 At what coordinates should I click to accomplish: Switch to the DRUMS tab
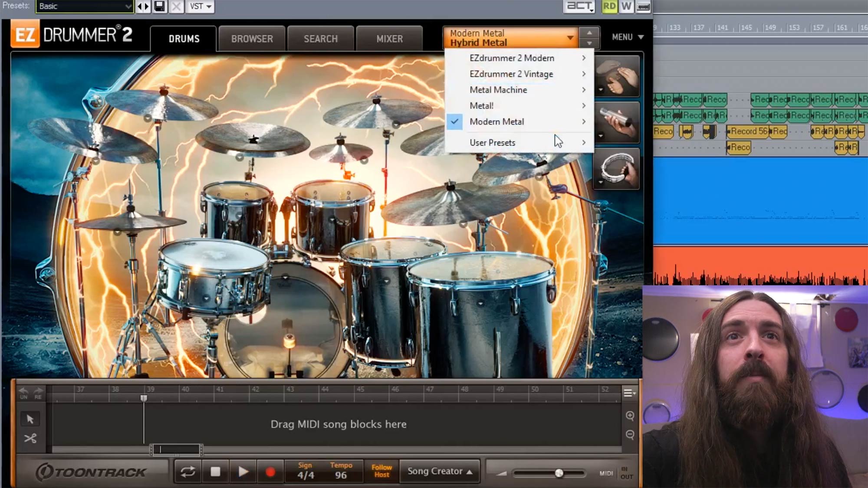point(184,39)
